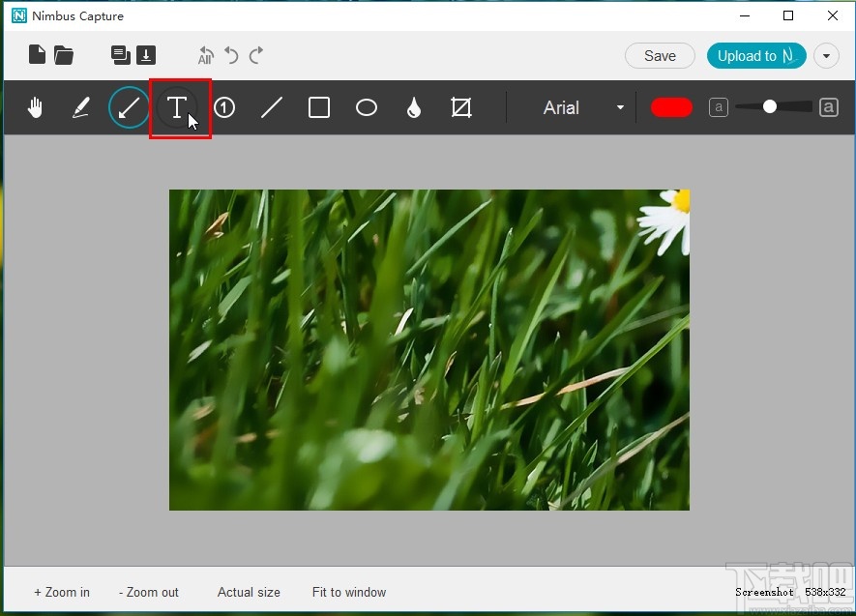Click the small text size icon
Image resolution: width=856 pixels, height=616 pixels.
click(x=719, y=107)
